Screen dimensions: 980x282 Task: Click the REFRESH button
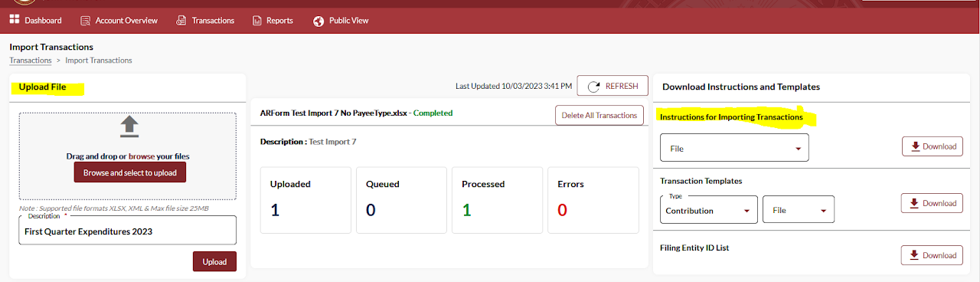[x=612, y=87]
